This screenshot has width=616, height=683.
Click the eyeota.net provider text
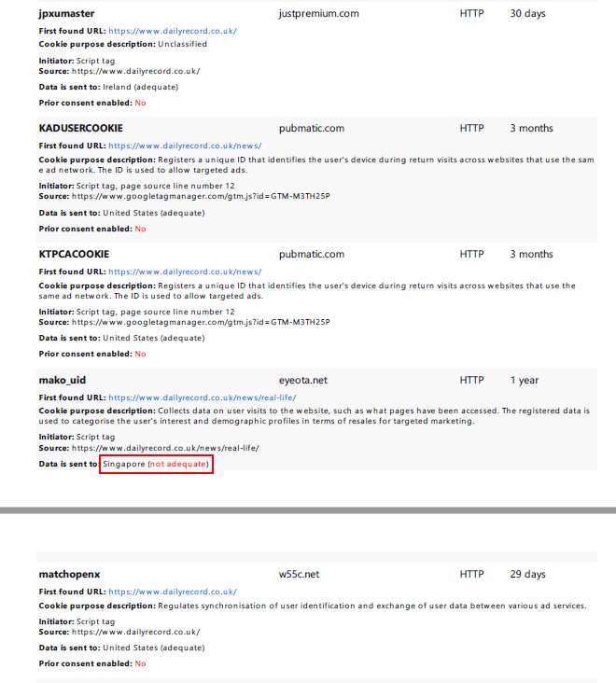point(303,380)
